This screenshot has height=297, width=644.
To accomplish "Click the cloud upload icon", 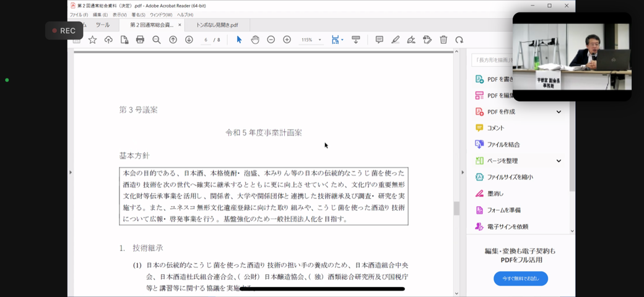I will click(x=108, y=40).
